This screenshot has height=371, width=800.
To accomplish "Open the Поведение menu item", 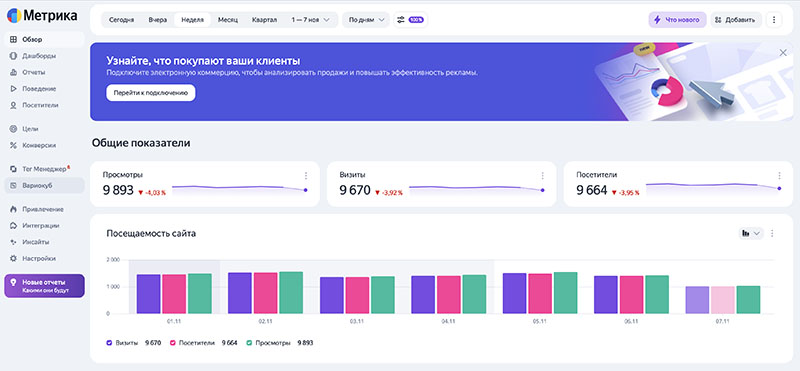I will click(44, 88).
